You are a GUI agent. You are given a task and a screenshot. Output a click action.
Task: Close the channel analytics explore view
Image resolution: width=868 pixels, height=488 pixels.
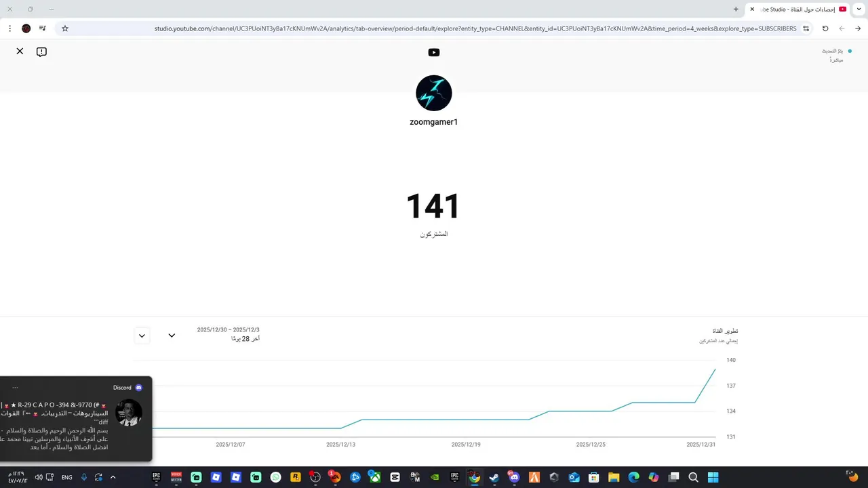pos(20,52)
